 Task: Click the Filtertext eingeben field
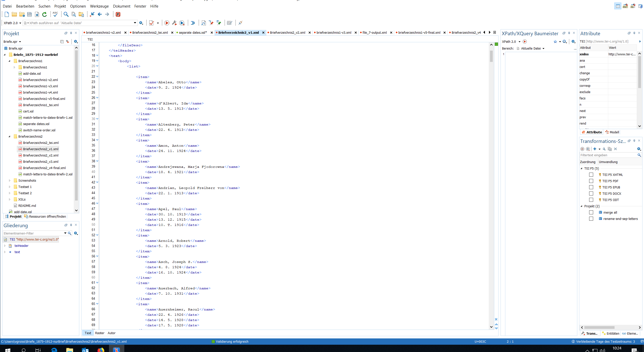coord(608,155)
